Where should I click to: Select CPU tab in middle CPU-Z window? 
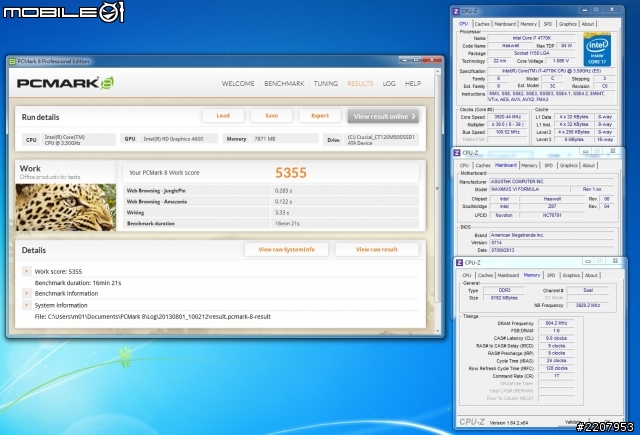[x=464, y=165]
